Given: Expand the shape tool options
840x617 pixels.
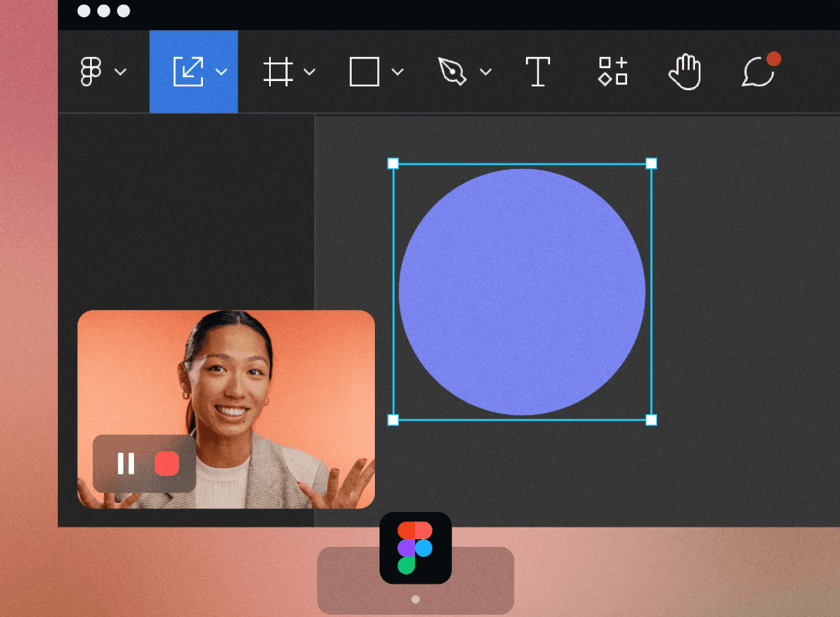Looking at the screenshot, I should click(x=397, y=72).
